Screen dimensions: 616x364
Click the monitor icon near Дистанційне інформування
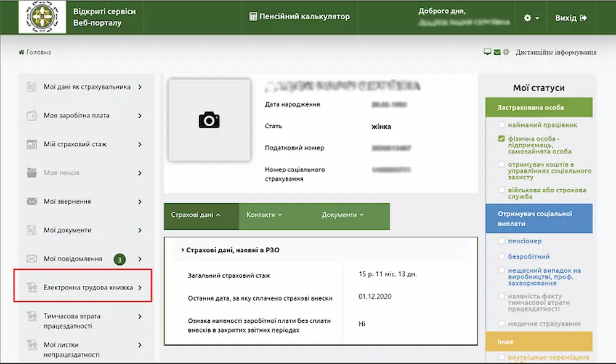487,52
